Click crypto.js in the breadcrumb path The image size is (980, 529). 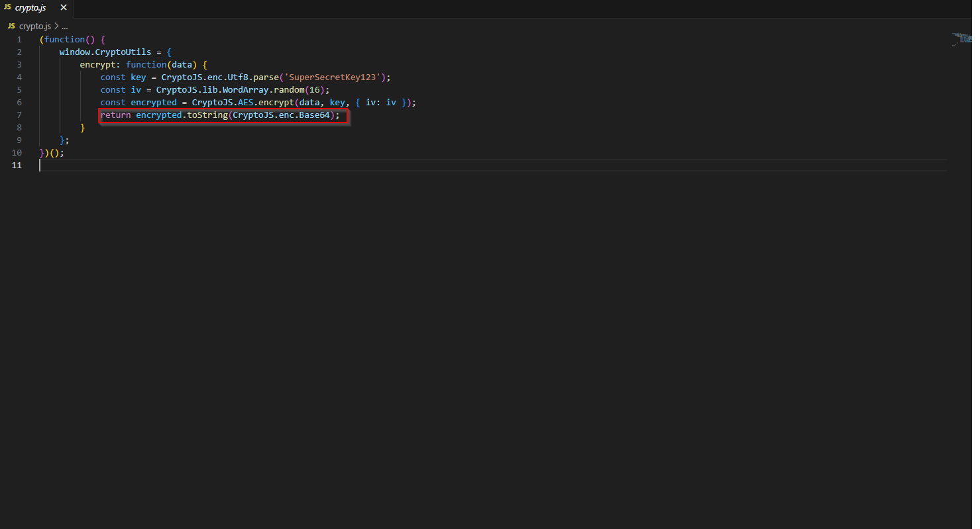(34, 26)
